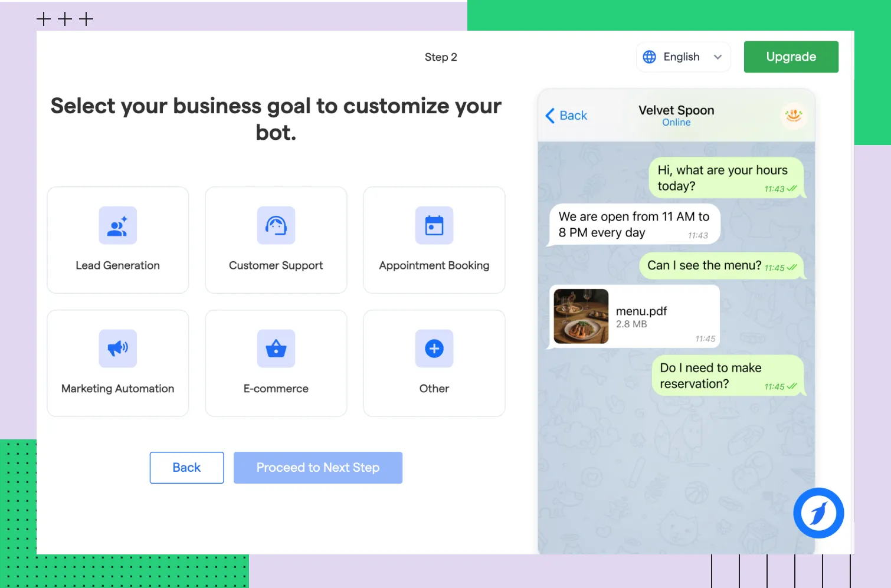The height and width of the screenshot is (588, 891).
Task: Click the menu.pdf file name
Action: (641, 311)
